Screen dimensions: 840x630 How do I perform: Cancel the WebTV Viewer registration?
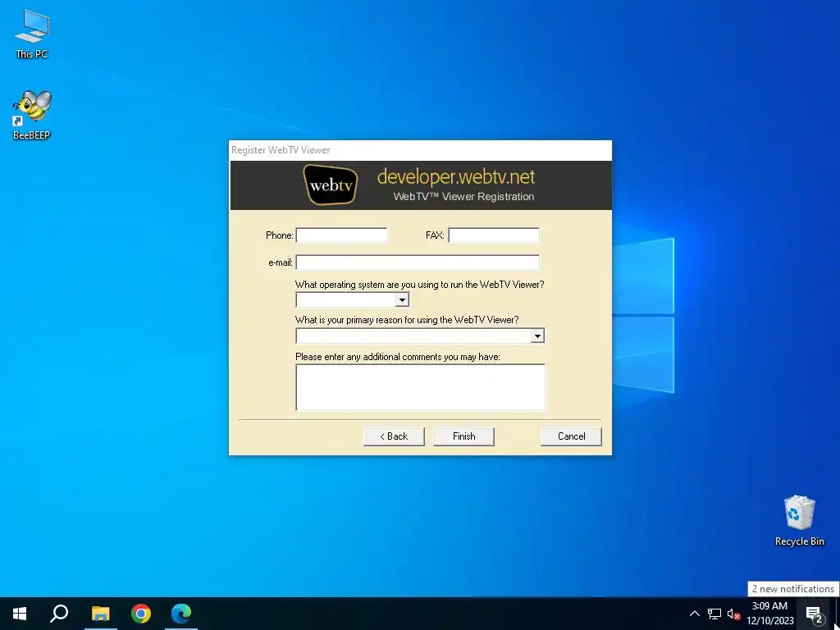[571, 436]
